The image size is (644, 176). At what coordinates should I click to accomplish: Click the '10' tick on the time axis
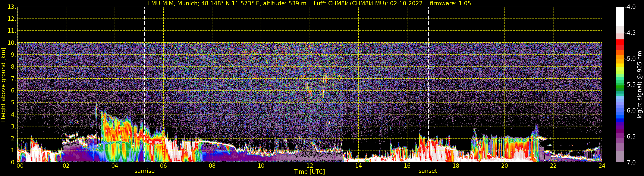[x=261, y=166]
